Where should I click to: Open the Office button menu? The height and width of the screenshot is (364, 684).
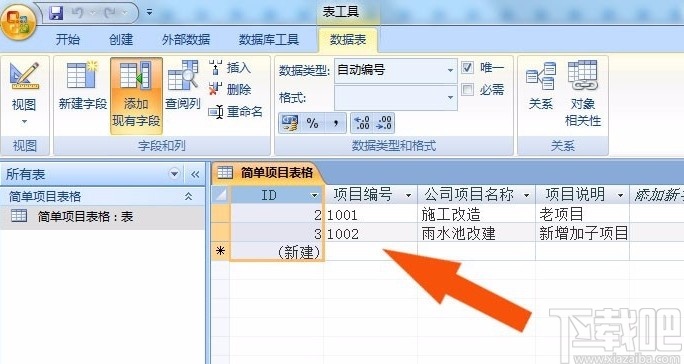pyautogui.click(x=17, y=21)
